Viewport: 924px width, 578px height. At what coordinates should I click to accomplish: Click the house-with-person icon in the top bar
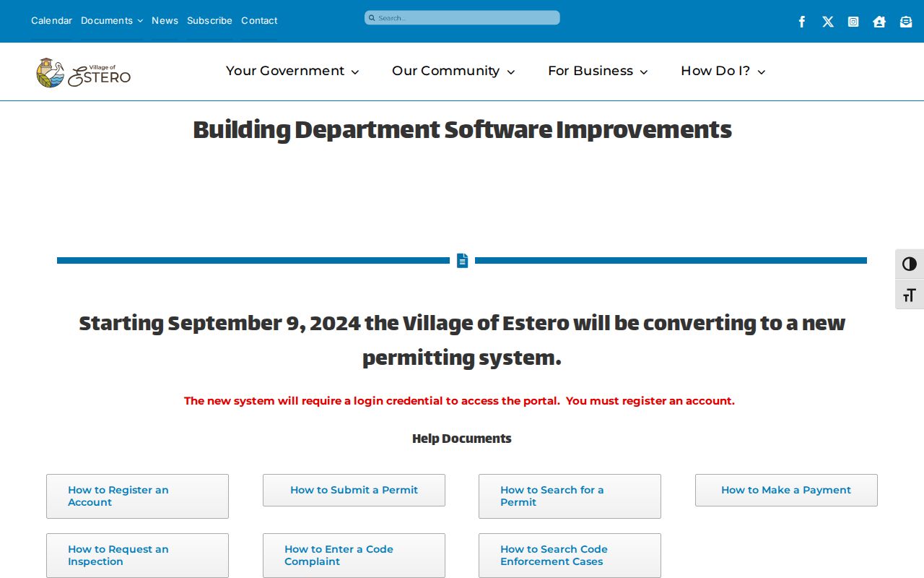pos(879,22)
